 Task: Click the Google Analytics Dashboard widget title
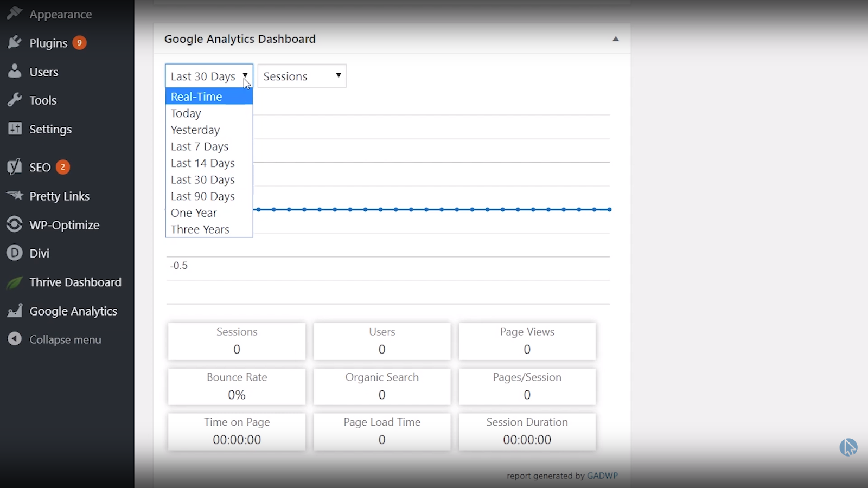[x=240, y=39]
